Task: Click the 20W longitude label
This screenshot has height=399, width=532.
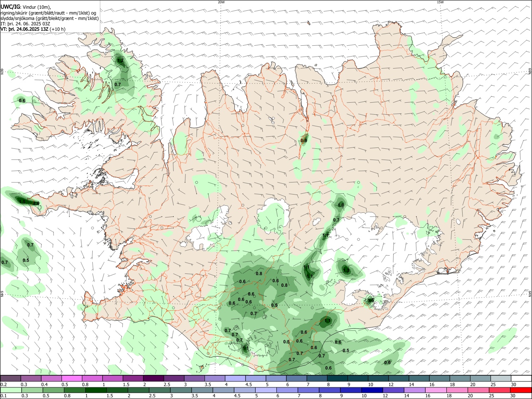Action: point(221,2)
